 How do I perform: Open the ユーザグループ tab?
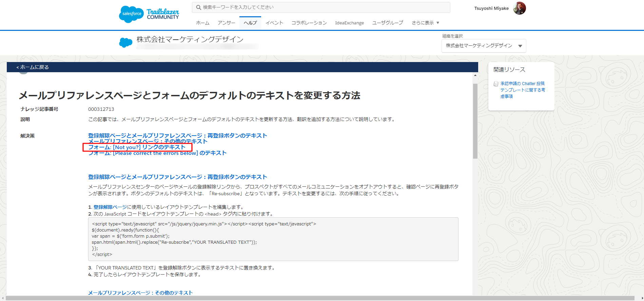click(388, 23)
